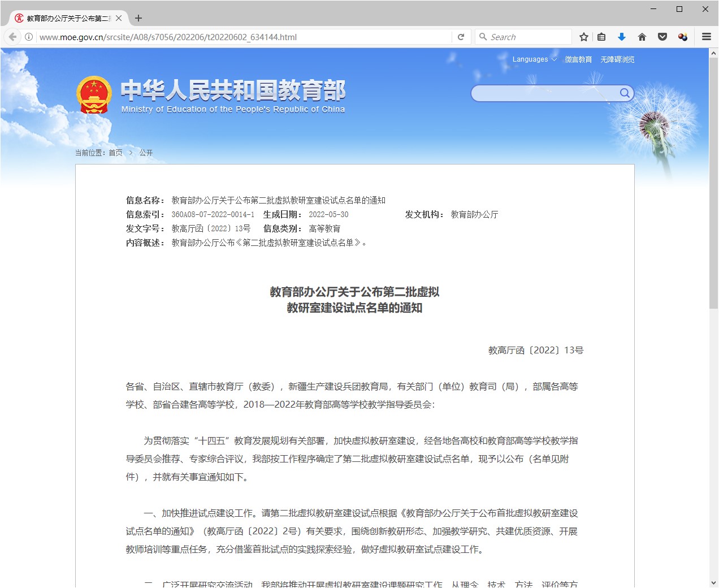Click the issuing agency value 教育部办公厅
The width and height of the screenshot is (719, 588).
tap(474, 215)
